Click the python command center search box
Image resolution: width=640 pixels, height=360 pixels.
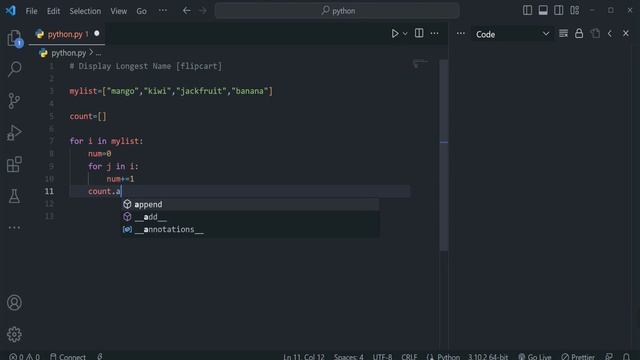337,11
